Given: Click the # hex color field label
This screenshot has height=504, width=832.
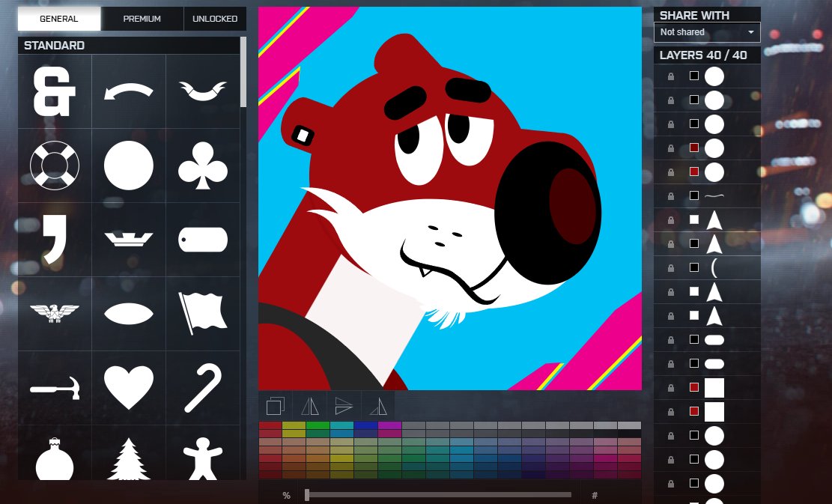Looking at the screenshot, I should point(595,496).
